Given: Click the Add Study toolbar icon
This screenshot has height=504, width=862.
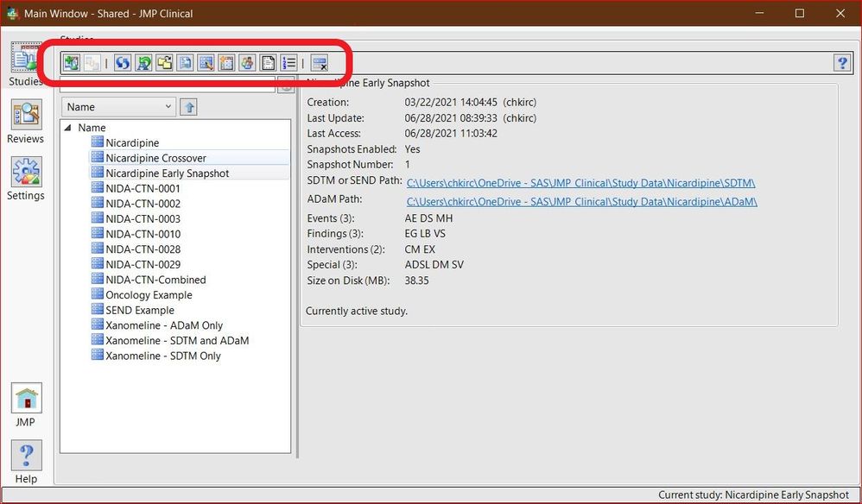Looking at the screenshot, I should [x=71, y=63].
